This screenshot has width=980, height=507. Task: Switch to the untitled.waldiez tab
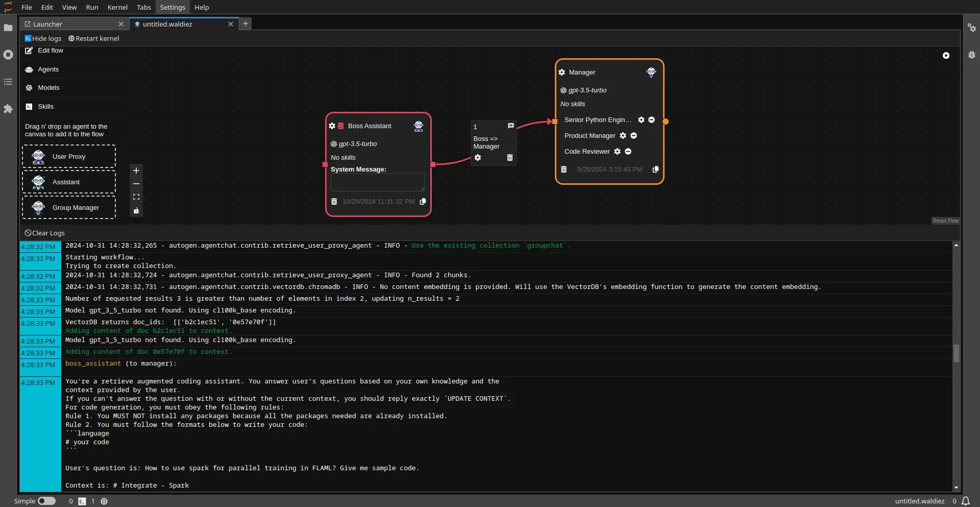point(184,24)
